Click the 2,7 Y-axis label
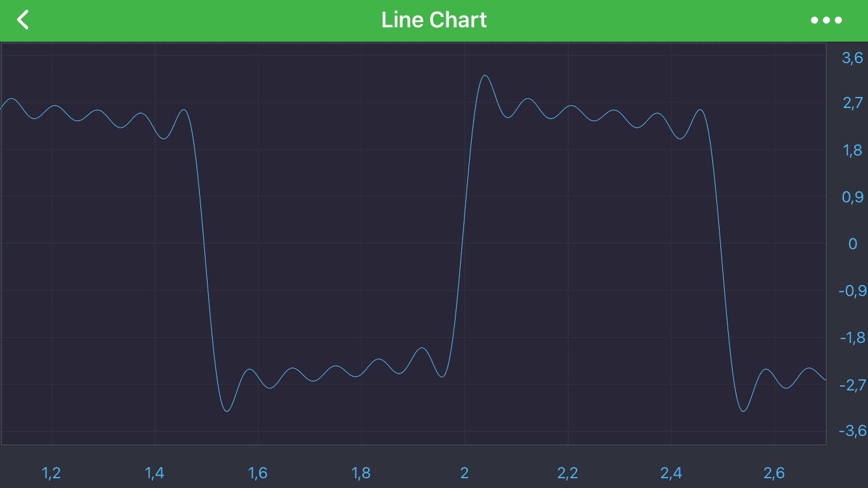The image size is (868, 488). (x=852, y=103)
